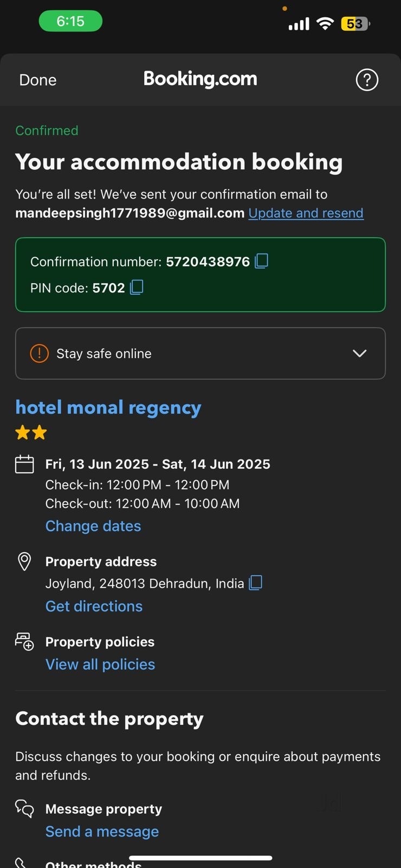
Task: Tap Change dates
Action: click(93, 526)
